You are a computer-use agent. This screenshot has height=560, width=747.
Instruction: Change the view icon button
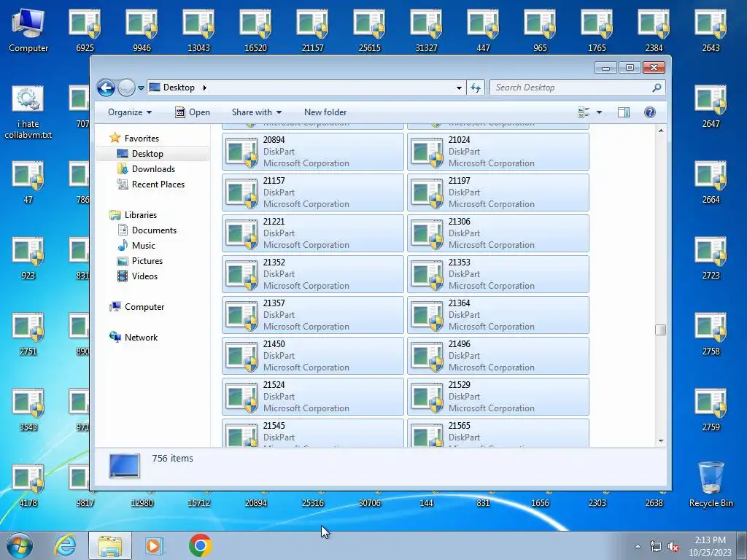point(584,112)
